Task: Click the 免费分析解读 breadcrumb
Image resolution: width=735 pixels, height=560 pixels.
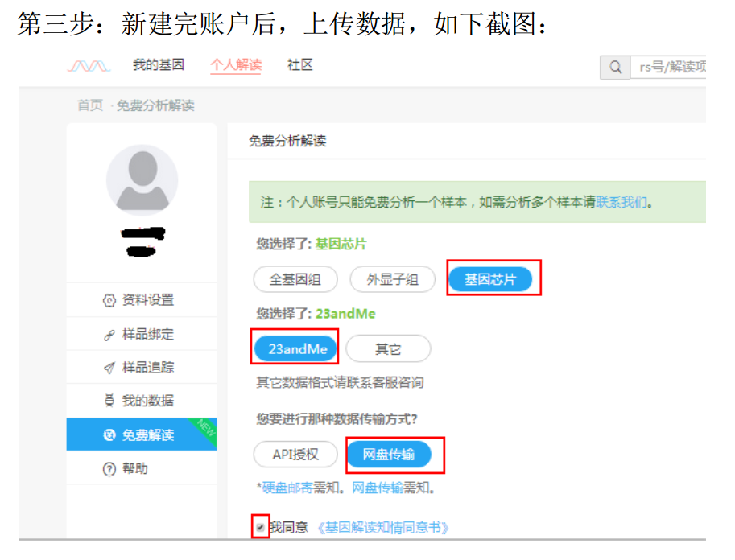Action: [x=155, y=105]
